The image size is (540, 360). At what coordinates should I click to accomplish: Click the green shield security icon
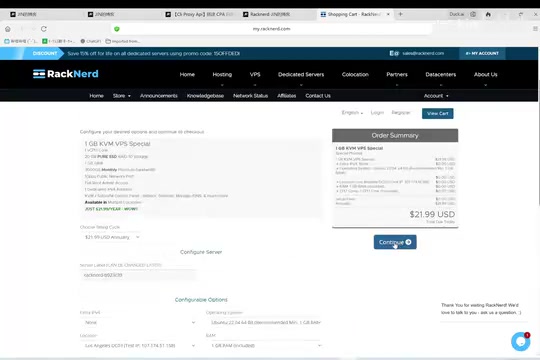(x=117, y=29)
